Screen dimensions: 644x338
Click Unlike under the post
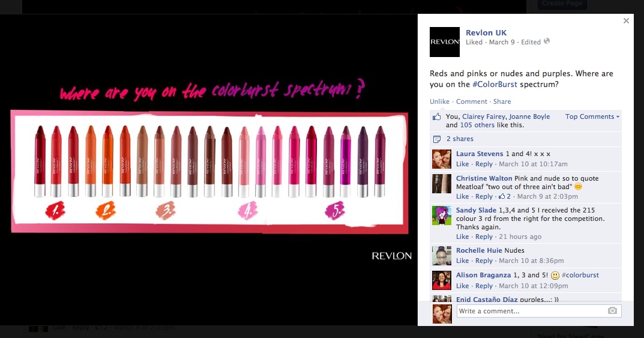[439, 101]
